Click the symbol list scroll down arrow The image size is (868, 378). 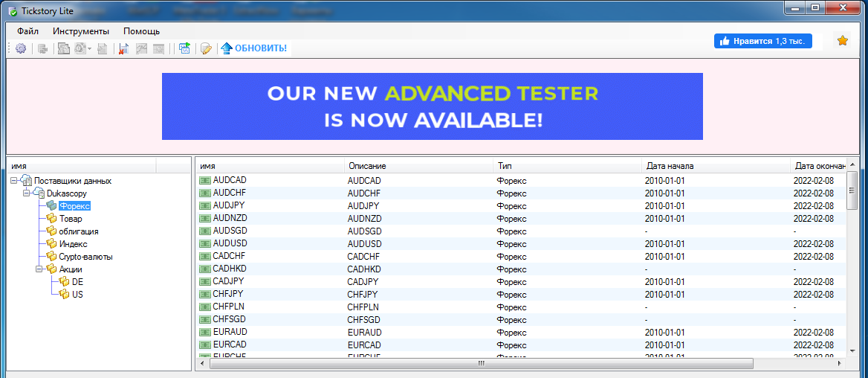coord(852,353)
